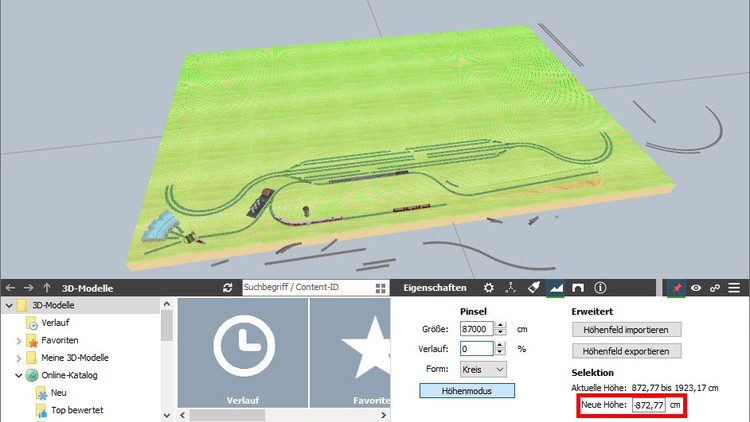Viewport: 750px width, 422px height.
Task: Toggle the red pin icon
Action: click(x=677, y=288)
